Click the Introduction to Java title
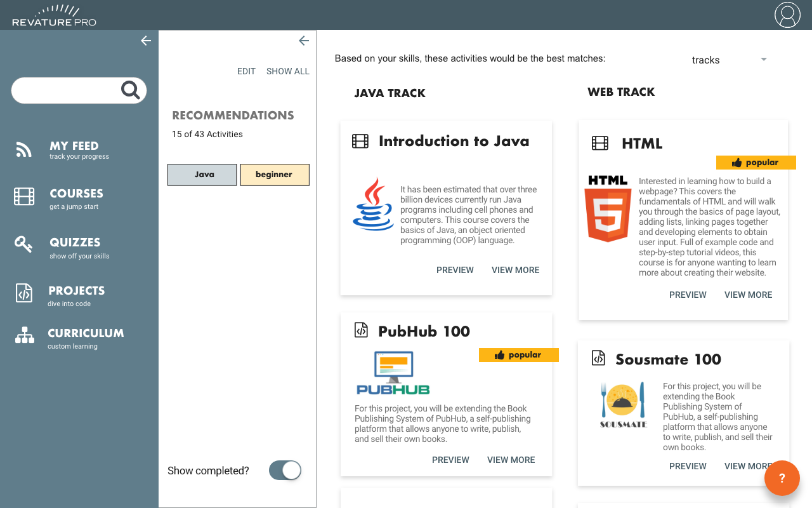The width and height of the screenshot is (812, 508). [x=454, y=141]
